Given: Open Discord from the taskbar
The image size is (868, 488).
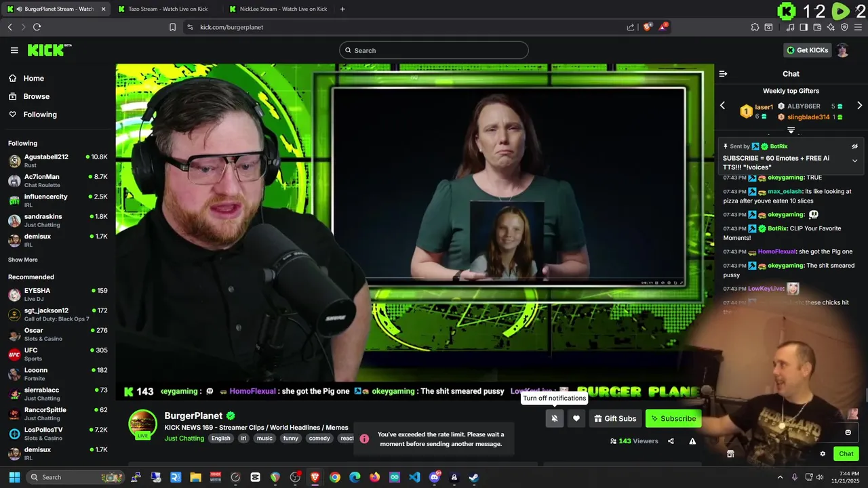Looking at the screenshot, I should coord(435,477).
